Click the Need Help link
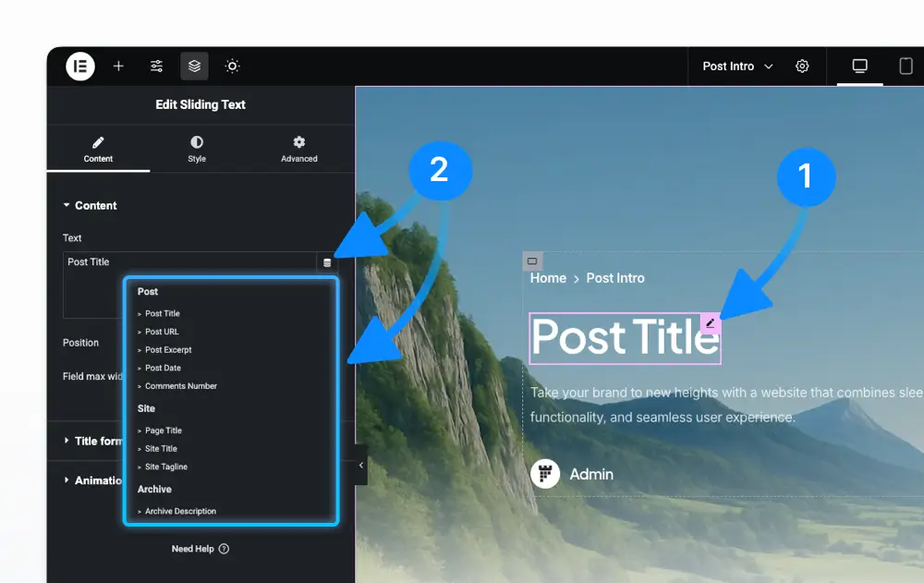924x583 pixels. tap(201, 549)
